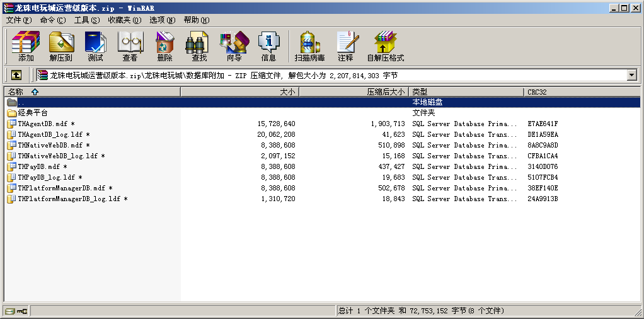Open the File (文件) menu

tap(18, 20)
